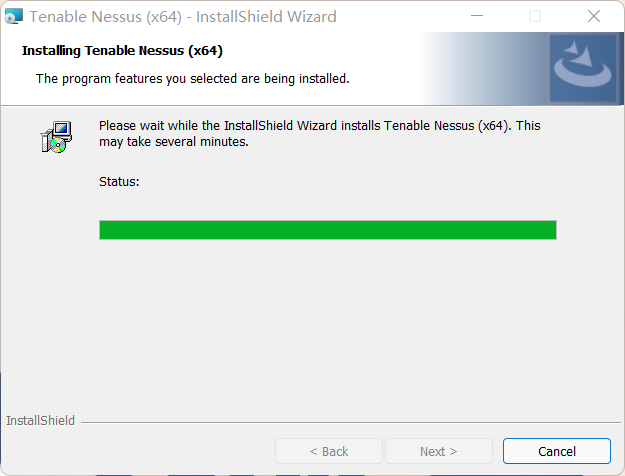Click the 'may take several minutes' text line

tap(174, 142)
